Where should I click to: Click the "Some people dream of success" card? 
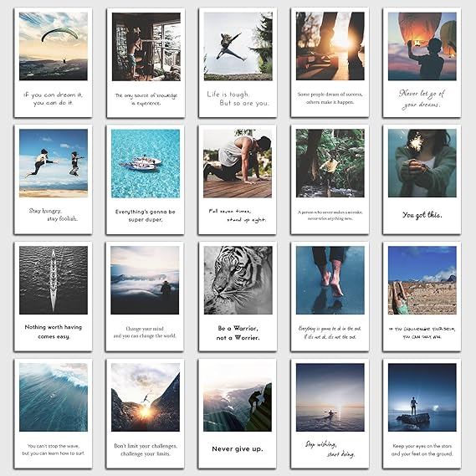330,63
